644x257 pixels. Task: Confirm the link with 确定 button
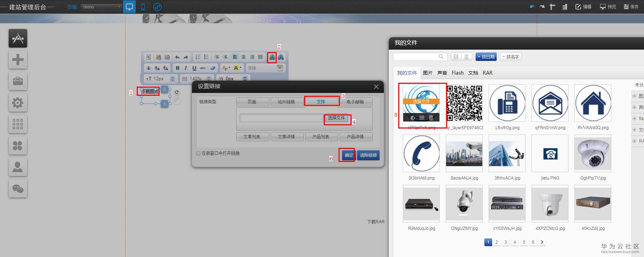348,155
